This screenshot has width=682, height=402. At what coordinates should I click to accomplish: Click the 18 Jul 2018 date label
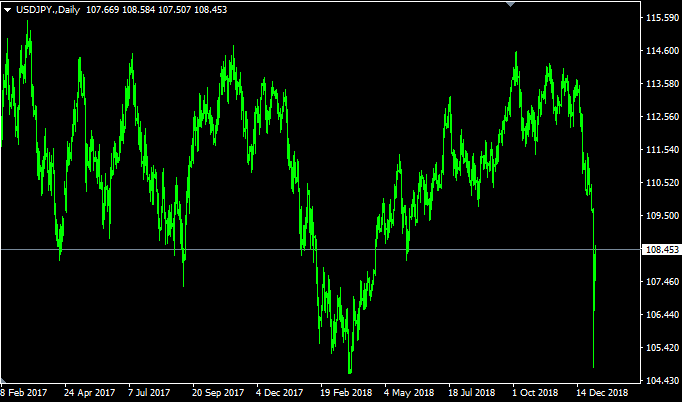point(474,393)
